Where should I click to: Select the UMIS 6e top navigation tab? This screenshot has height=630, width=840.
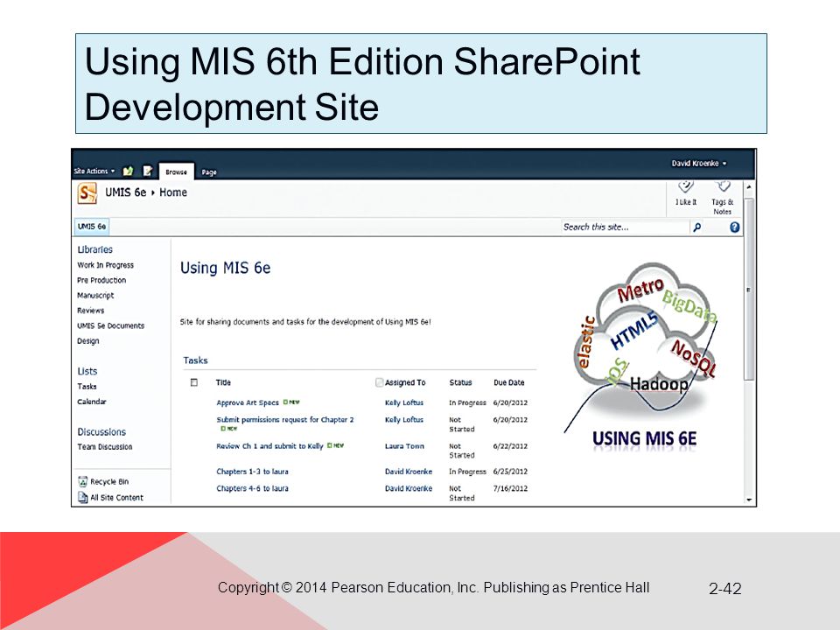point(92,227)
